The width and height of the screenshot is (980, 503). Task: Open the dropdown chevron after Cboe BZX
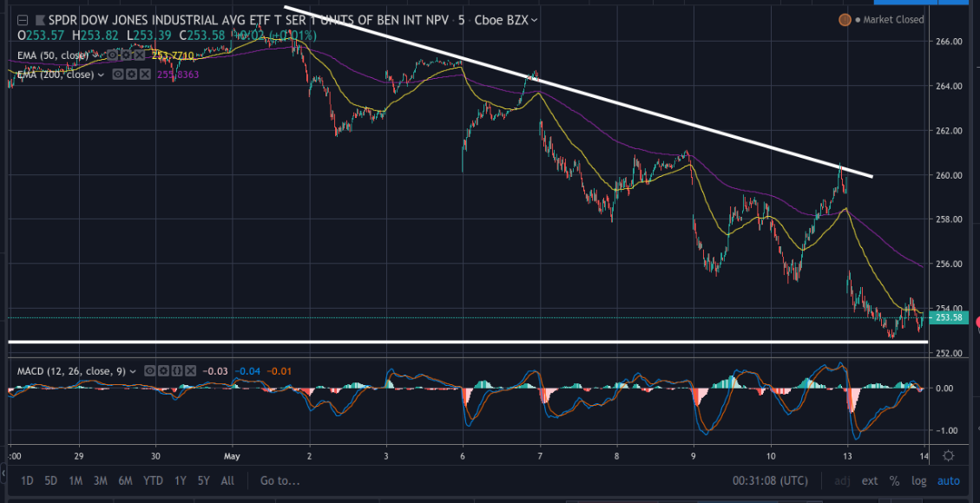pyautogui.click(x=535, y=20)
